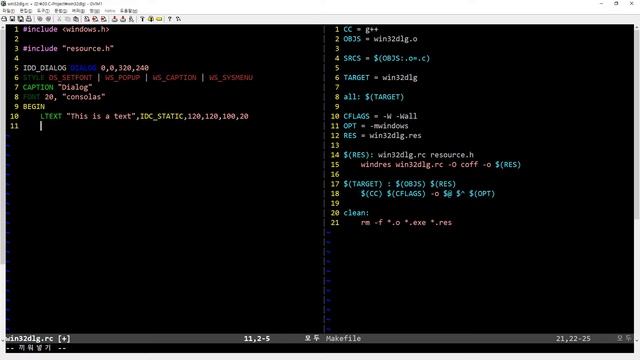Viewport: 640px width, 360px height.
Task: Open the Buffers (버퍼) menu
Action: 78,11
